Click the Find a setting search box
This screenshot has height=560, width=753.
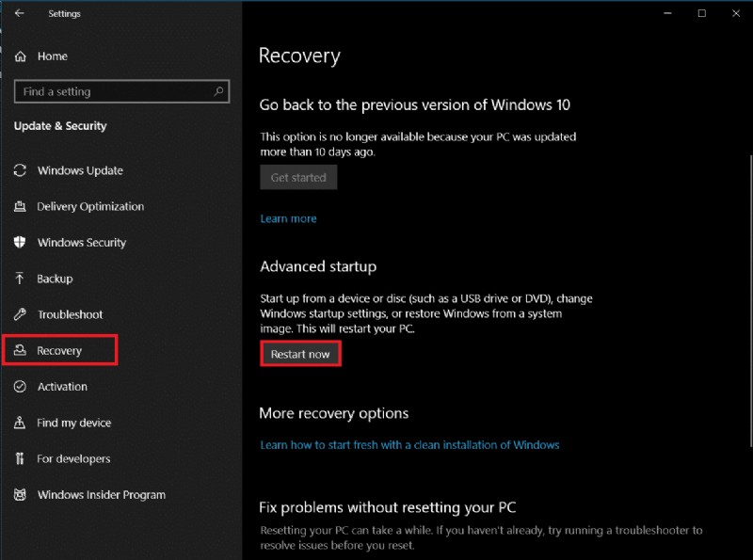113,91
